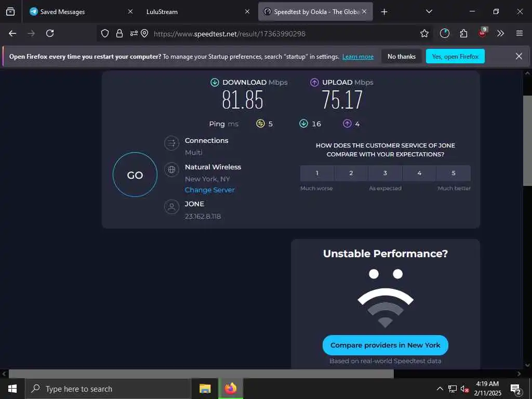Open a new tab with plus
This screenshot has height=399, width=532.
click(384, 12)
